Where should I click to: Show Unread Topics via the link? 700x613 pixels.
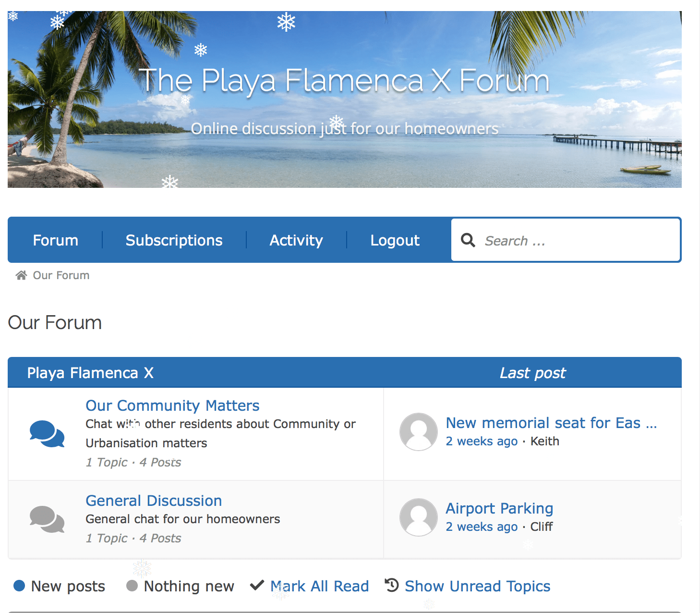click(x=477, y=586)
